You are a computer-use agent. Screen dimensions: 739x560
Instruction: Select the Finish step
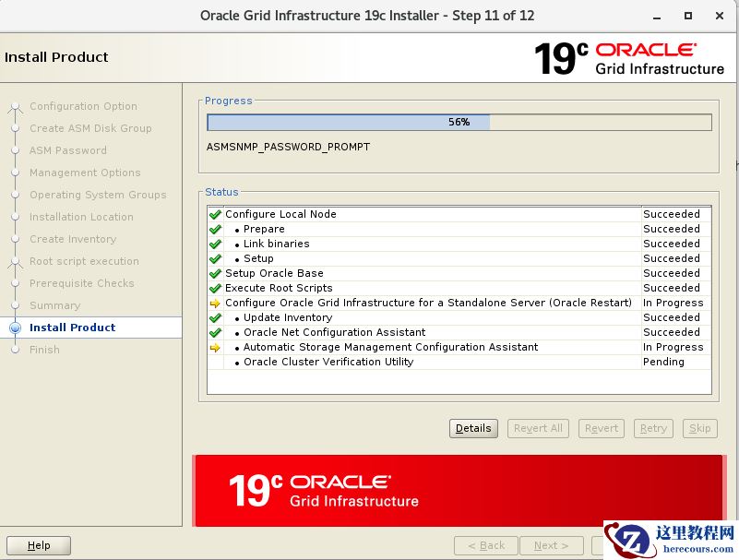(x=45, y=350)
